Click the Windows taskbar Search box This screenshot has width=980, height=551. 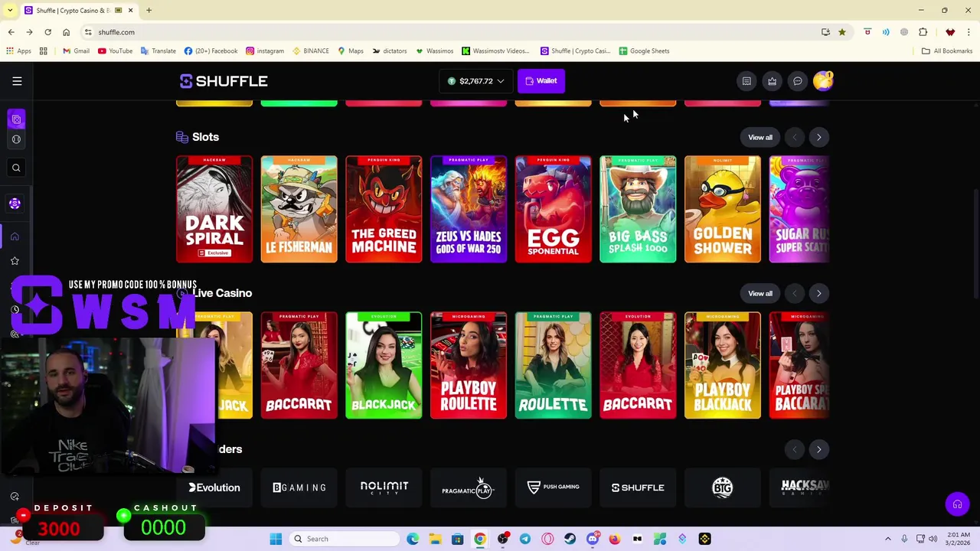[x=343, y=539]
